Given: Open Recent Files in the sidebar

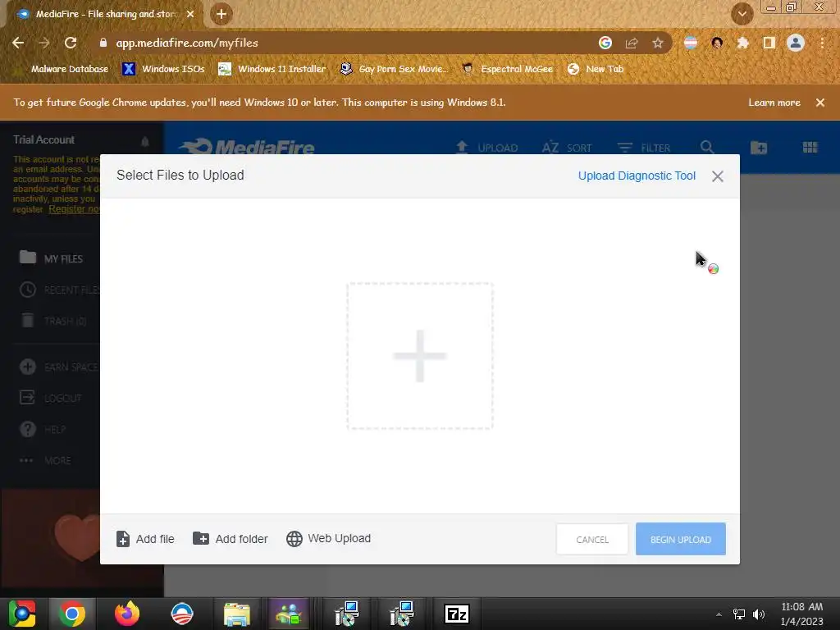Looking at the screenshot, I should (x=59, y=290).
